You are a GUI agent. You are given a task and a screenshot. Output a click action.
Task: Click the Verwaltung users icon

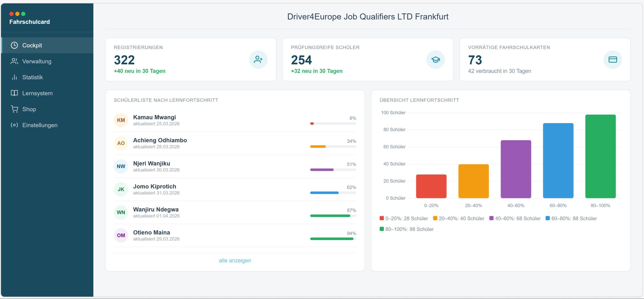click(14, 61)
